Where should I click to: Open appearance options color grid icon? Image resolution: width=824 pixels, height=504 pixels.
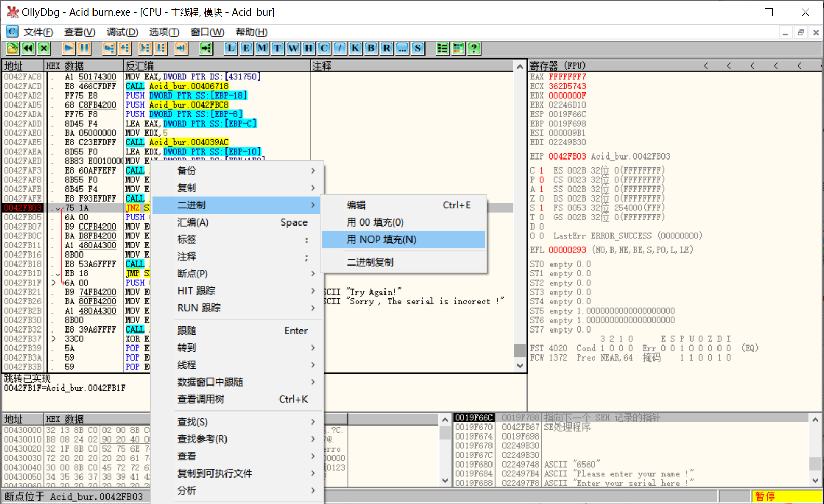(x=458, y=48)
